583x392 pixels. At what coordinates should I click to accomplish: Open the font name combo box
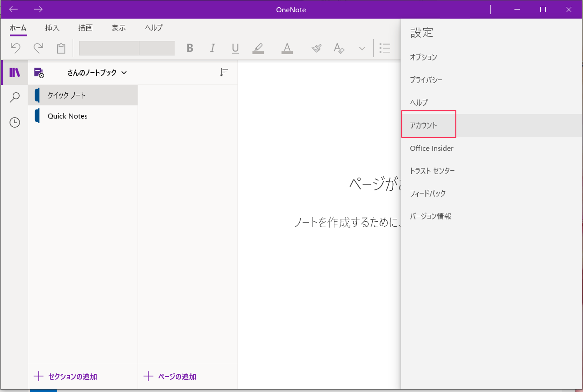pyautogui.click(x=109, y=48)
